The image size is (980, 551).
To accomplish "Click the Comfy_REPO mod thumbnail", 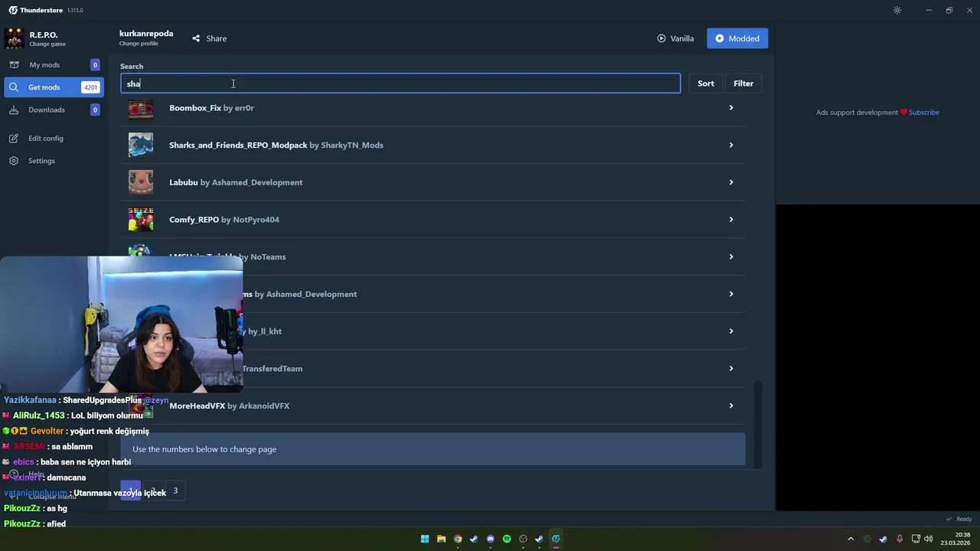I will (x=141, y=220).
